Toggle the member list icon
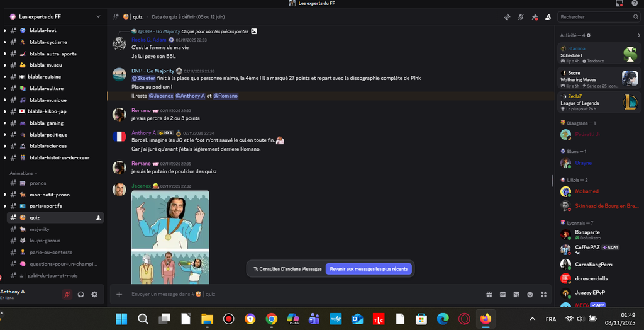644x330 pixels. (x=548, y=17)
